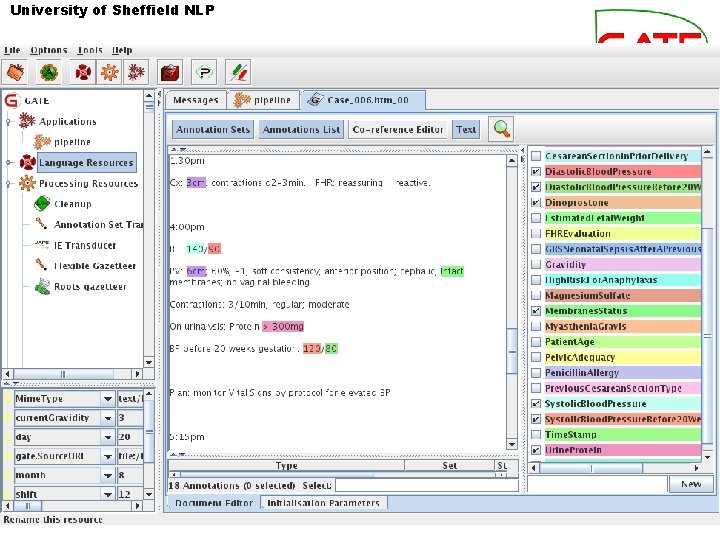Check the FHREvaluation checkbox

535,233
